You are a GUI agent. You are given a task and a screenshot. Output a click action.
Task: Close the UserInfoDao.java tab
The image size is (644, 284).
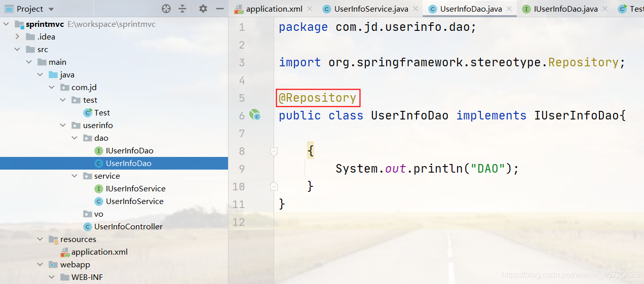tap(509, 9)
